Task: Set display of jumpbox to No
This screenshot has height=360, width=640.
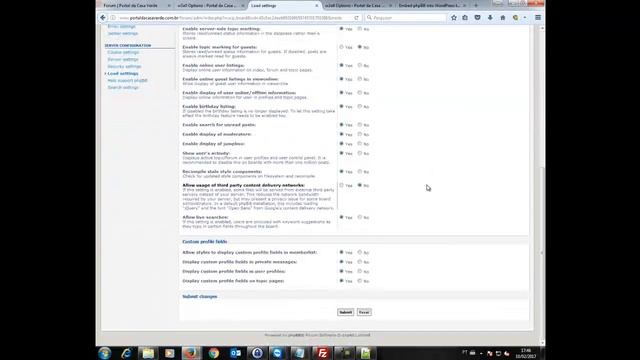Action: pos(360,144)
